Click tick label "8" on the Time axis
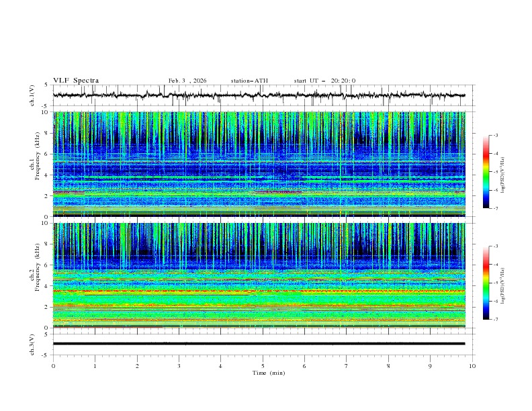 click(x=388, y=366)
